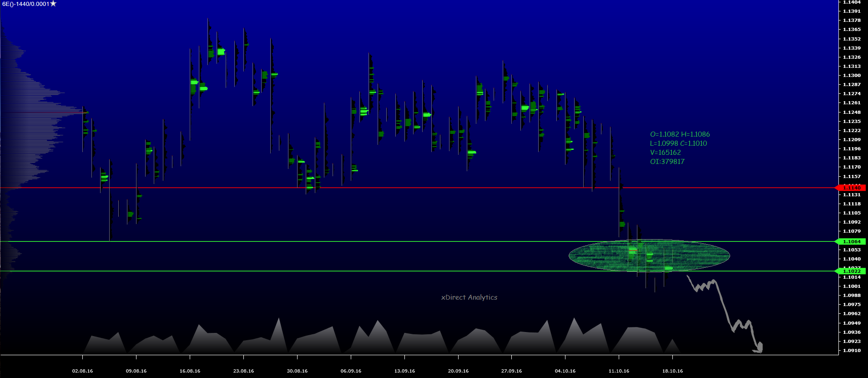Click the 1.1404 price at top of axis

pos(852,2)
